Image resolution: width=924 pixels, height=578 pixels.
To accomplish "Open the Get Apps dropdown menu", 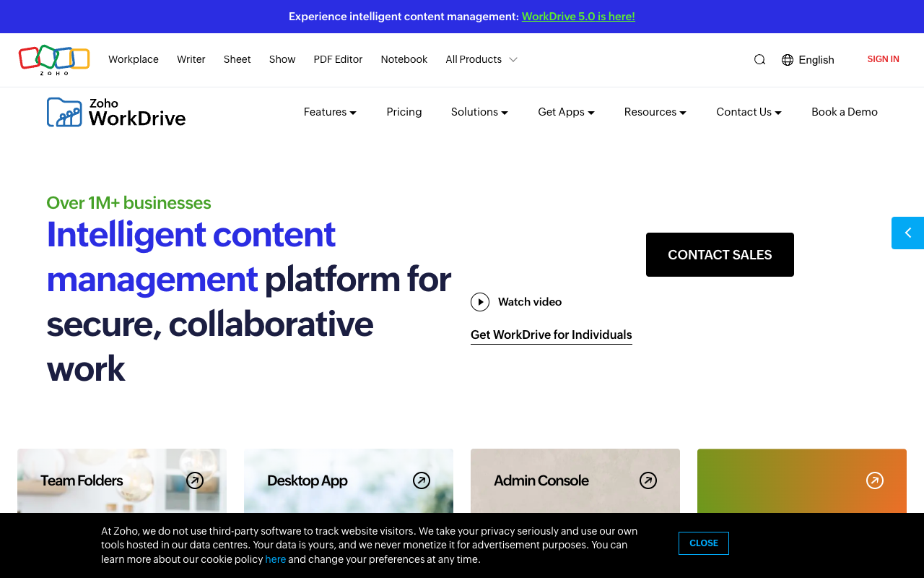I will pyautogui.click(x=566, y=112).
